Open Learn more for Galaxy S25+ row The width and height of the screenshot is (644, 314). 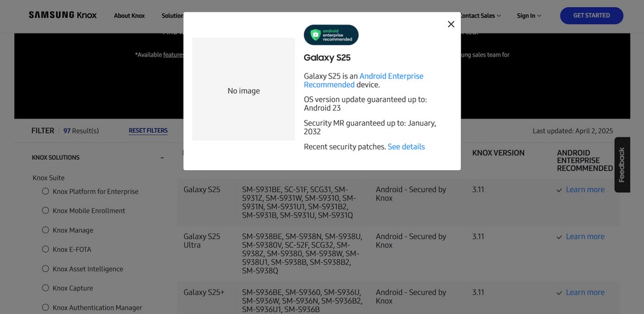[585, 292]
